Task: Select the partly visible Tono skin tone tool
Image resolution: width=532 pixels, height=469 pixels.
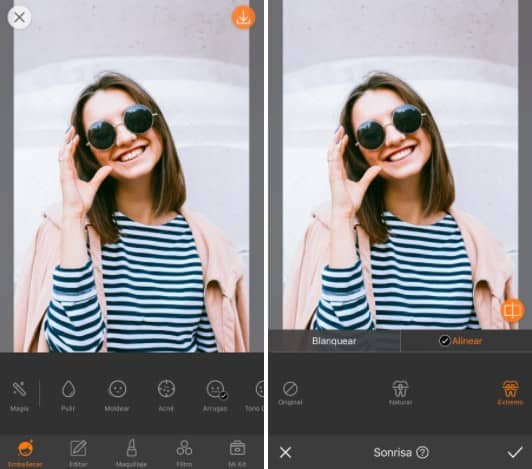Action: [x=256, y=395]
